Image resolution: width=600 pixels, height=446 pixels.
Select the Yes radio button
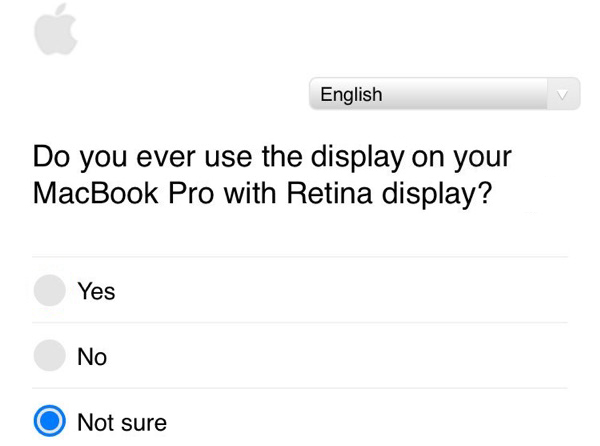pos(49,291)
